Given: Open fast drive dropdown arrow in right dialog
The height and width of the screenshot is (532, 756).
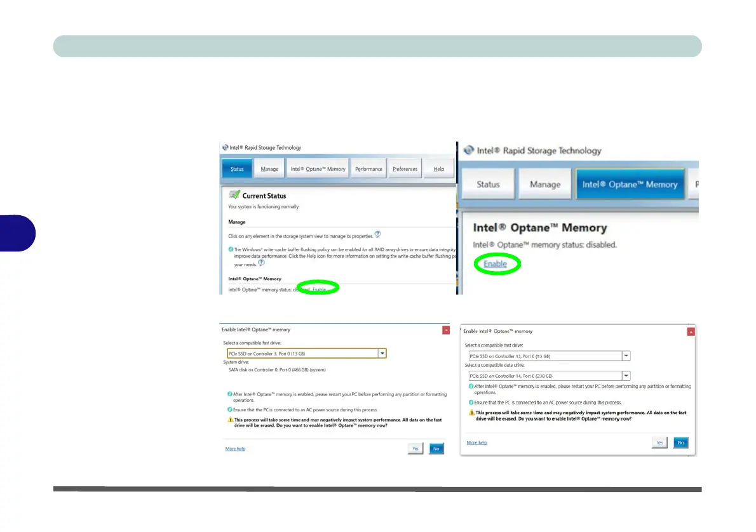Looking at the screenshot, I should [x=626, y=356].
